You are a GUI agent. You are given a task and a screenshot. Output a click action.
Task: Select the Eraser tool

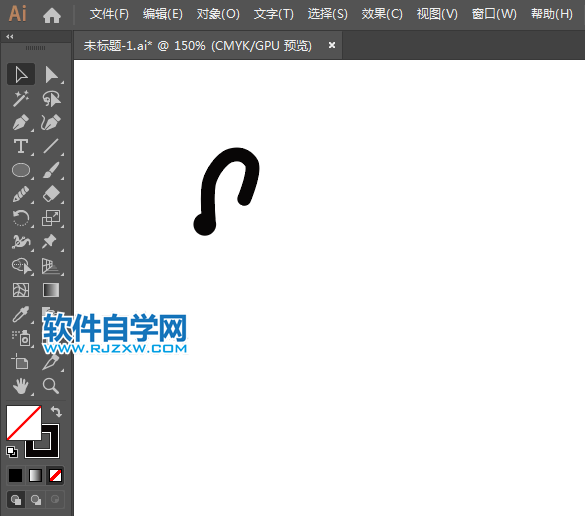[51, 194]
